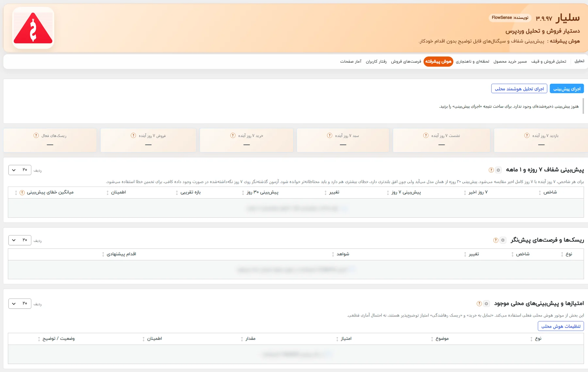Click اجرای تحلیل هوشمند محلی button
This screenshot has height=372, width=588.
point(519,89)
